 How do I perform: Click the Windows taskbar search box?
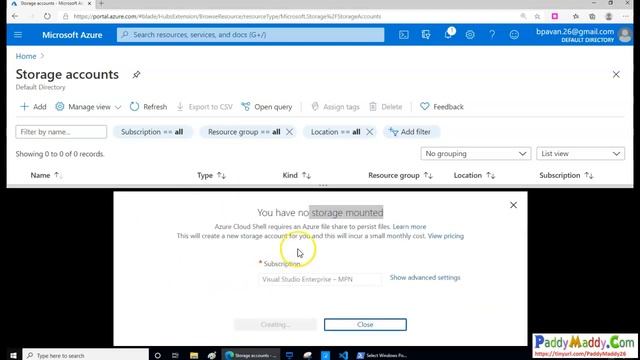pyautogui.click(x=85, y=355)
